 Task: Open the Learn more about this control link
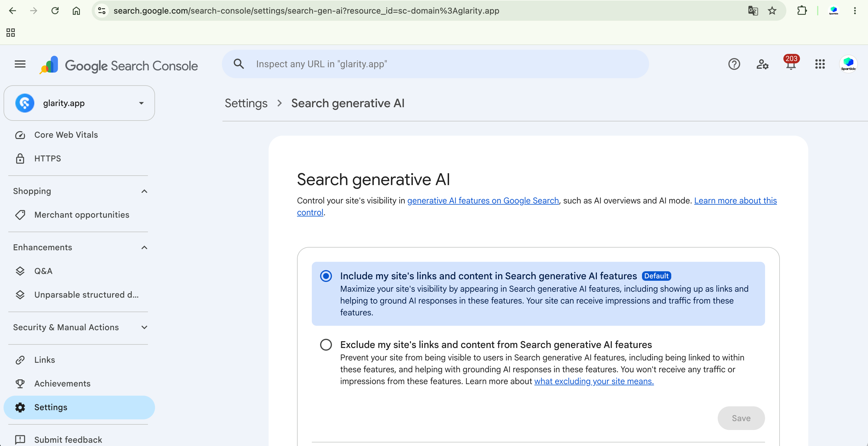735,201
